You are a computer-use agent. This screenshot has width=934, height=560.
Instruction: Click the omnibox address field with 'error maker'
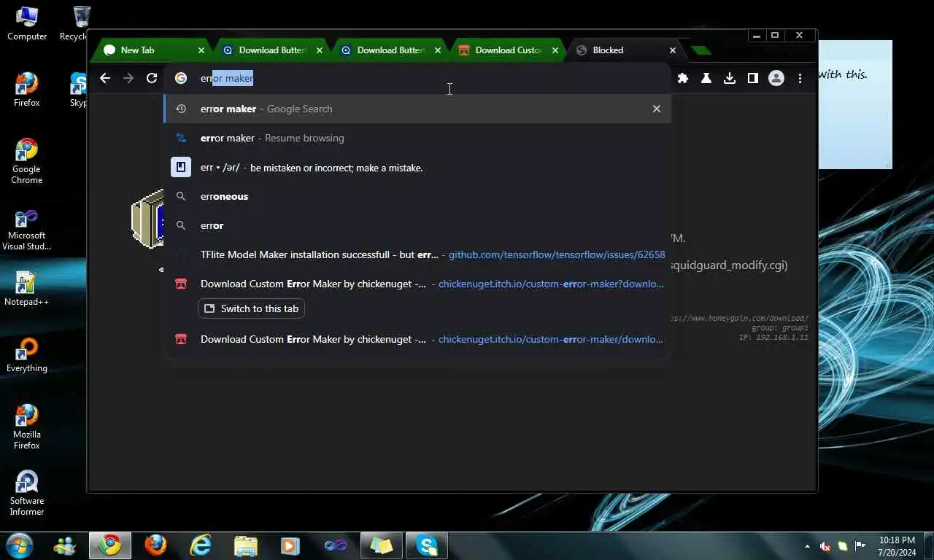417,78
